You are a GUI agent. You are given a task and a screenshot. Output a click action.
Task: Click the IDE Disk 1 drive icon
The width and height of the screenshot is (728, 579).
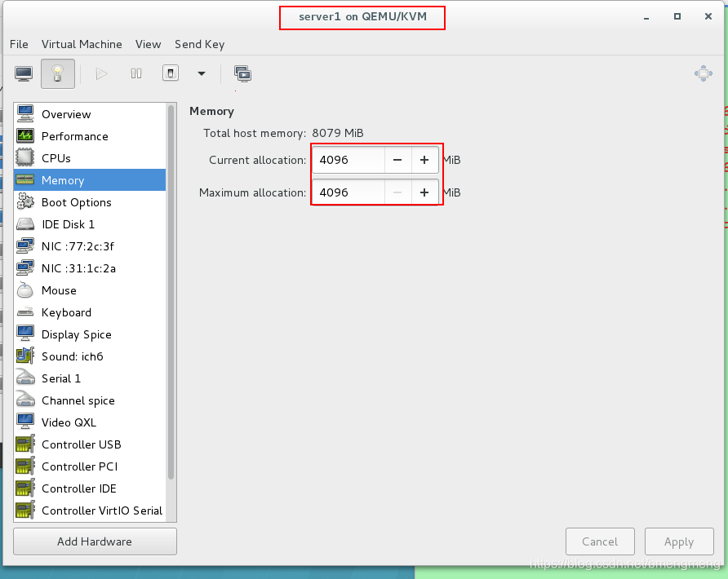click(25, 224)
